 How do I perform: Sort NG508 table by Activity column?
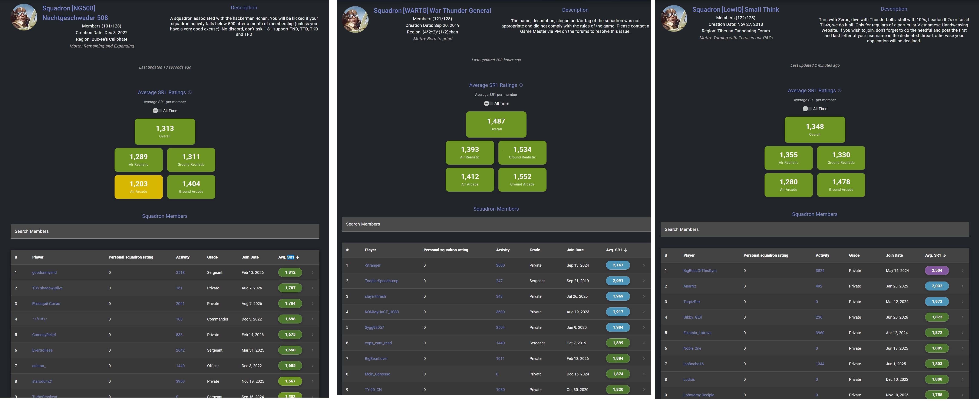(x=183, y=257)
